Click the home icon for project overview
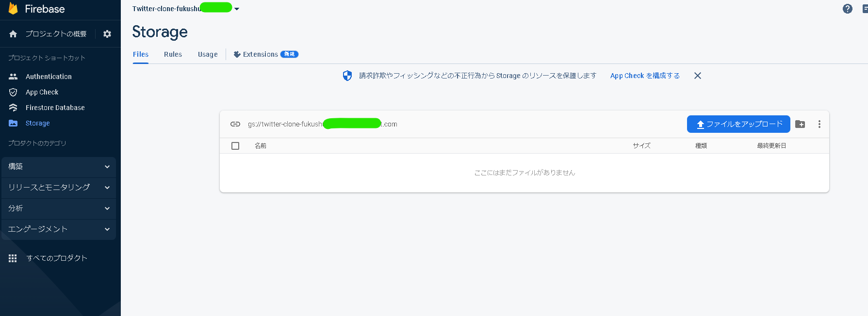868x316 pixels. 13,34
